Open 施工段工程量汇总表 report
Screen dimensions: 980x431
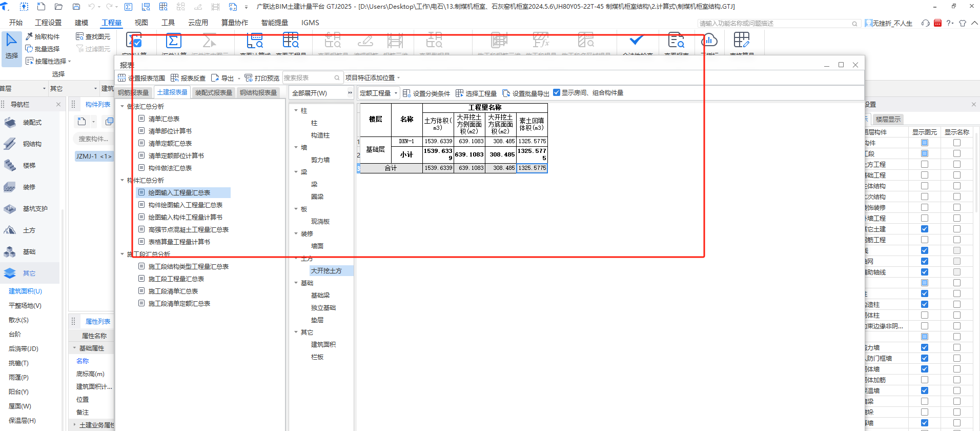176,279
